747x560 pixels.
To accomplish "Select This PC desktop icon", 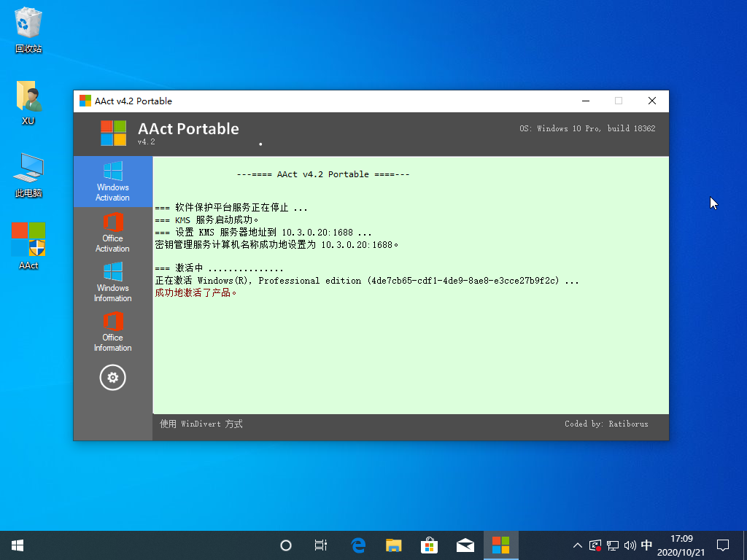I will [28, 175].
